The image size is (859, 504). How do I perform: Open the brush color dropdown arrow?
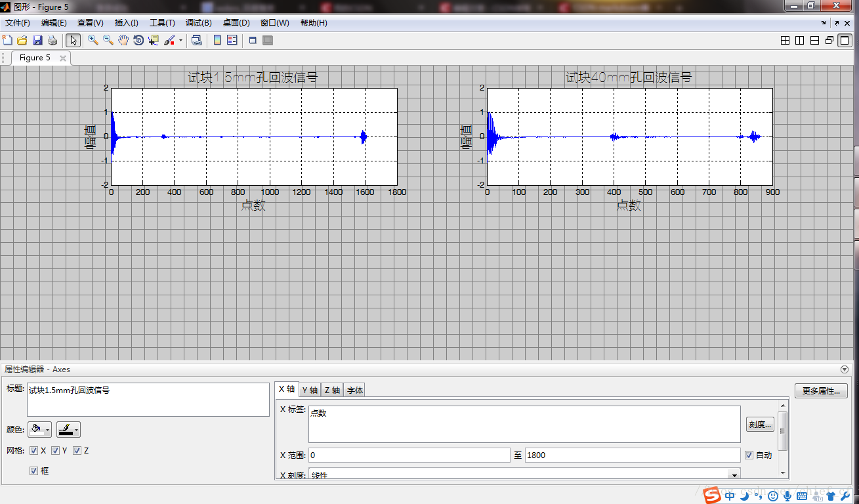[x=180, y=41]
